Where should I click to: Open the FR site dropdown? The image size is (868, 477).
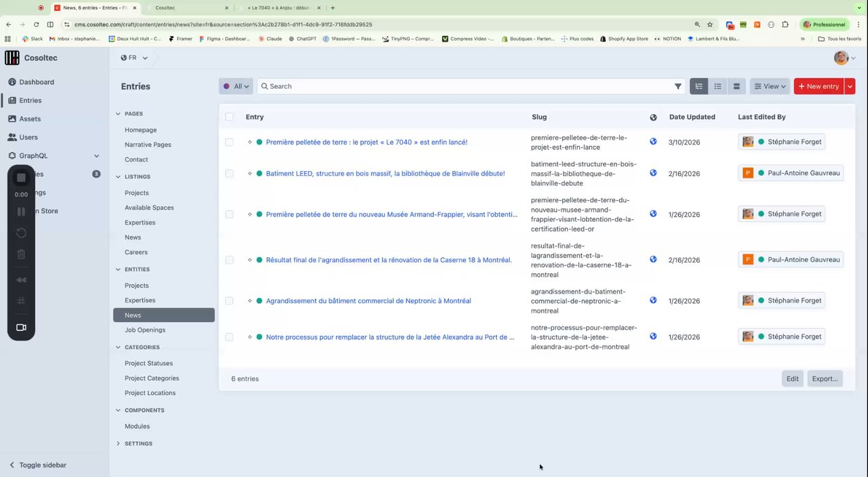(x=134, y=58)
